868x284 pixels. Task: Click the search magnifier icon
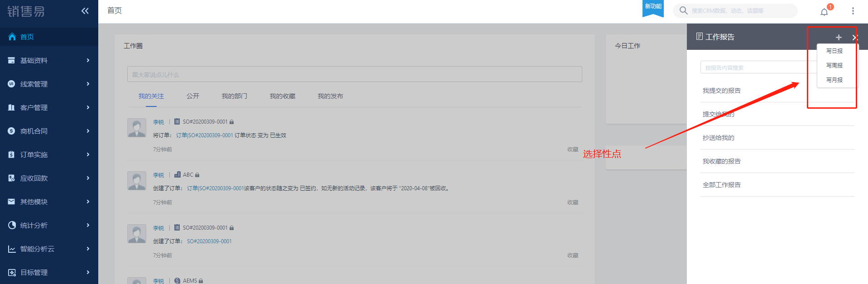[x=683, y=10]
